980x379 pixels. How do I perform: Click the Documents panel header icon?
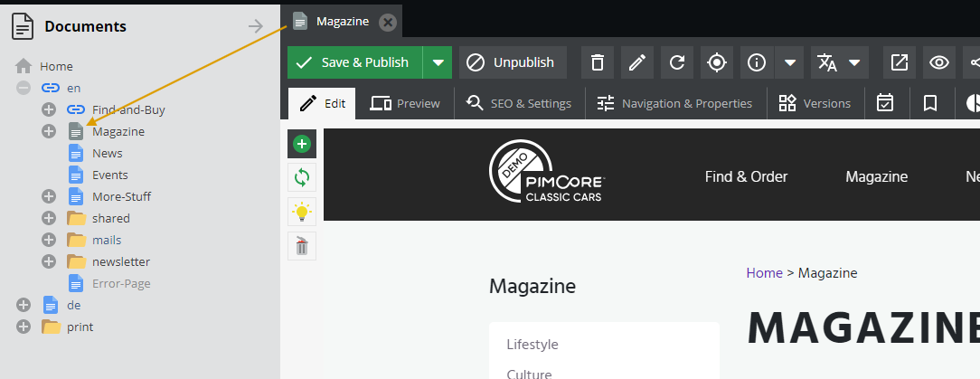24,26
